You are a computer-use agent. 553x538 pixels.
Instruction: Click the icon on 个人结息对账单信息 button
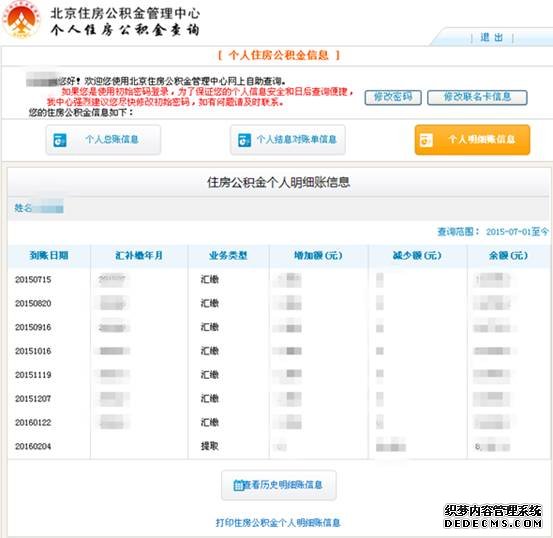click(x=244, y=140)
